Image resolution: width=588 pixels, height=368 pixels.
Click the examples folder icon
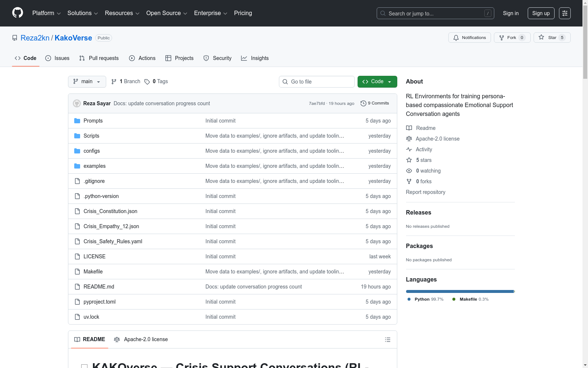pos(77,166)
